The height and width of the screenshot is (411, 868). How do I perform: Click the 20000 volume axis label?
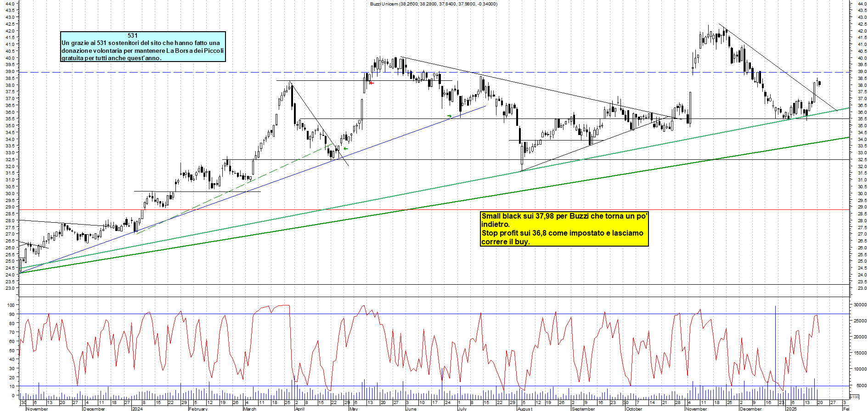[x=860, y=337]
